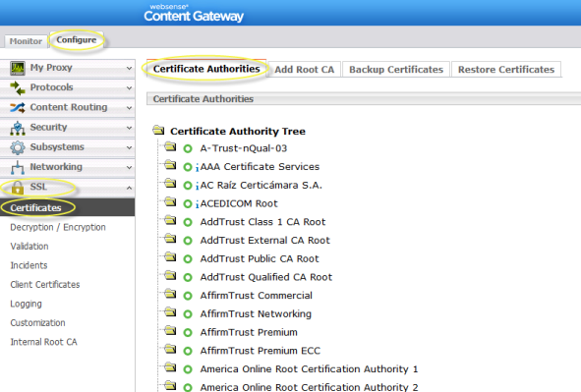
Task: Click the Subsystems gear icon
Action: pos(18,147)
